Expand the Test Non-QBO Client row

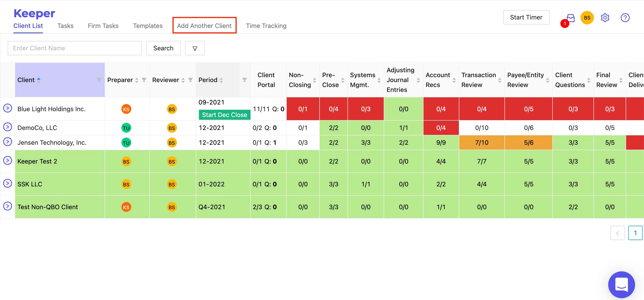coord(8,206)
